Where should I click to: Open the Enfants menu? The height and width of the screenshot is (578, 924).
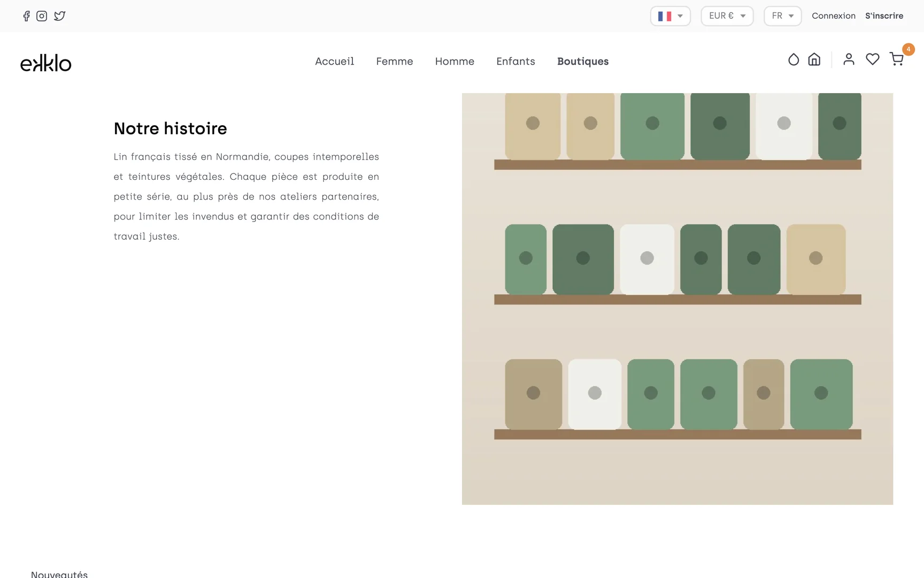(516, 62)
